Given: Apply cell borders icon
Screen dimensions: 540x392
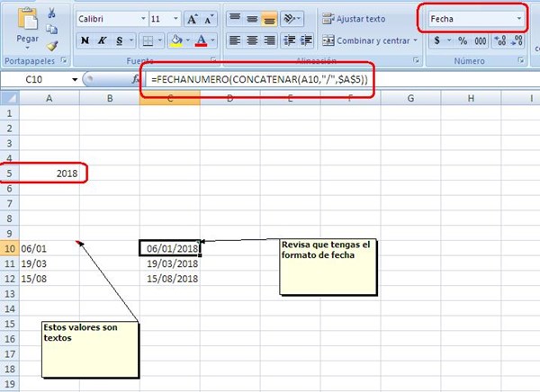Looking at the screenshot, I should point(148,40).
